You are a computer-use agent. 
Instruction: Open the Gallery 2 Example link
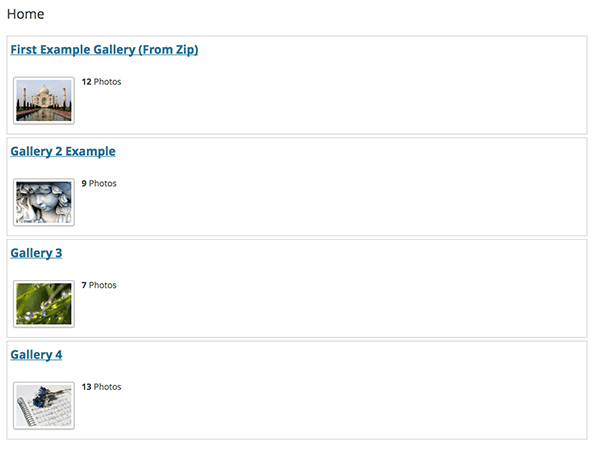click(63, 152)
